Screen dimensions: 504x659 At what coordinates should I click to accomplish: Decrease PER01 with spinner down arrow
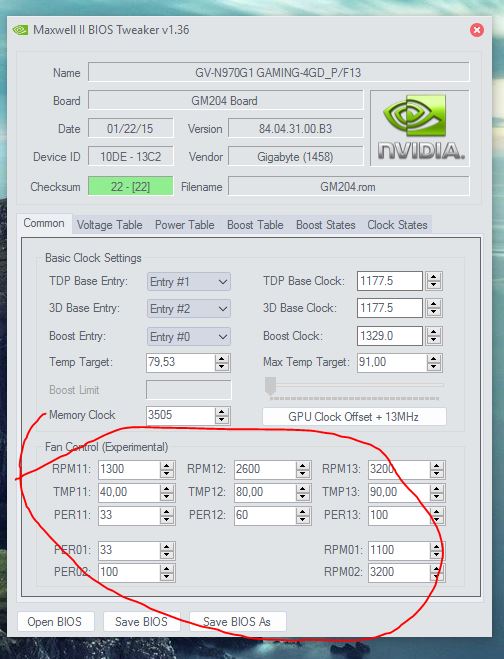pyautogui.click(x=167, y=554)
